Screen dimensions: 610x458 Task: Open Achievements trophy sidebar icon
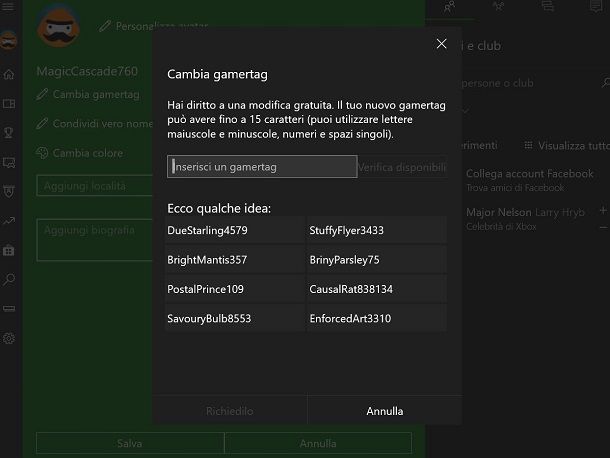click(9, 133)
